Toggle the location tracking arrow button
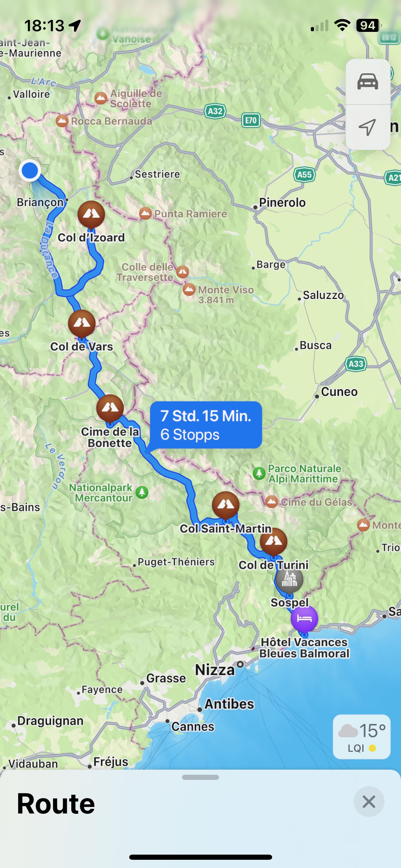The image size is (401, 868). pyautogui.click(x=368, y=127)
